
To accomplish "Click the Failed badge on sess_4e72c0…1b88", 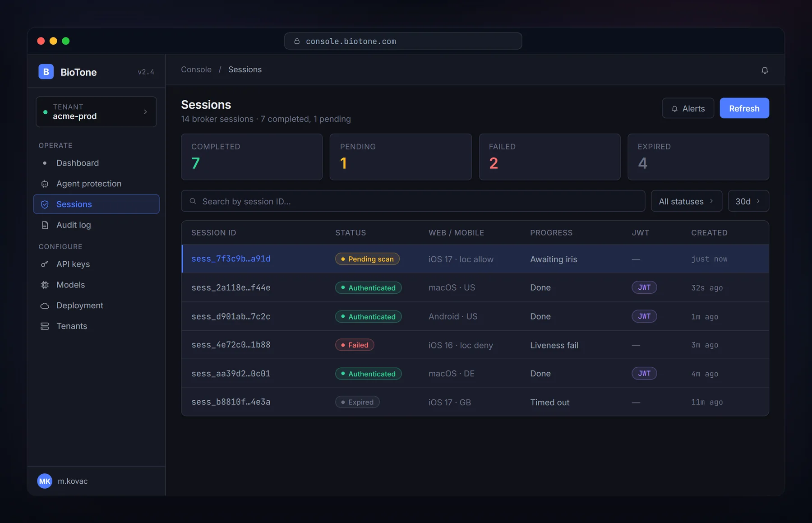I will [355, 345].
